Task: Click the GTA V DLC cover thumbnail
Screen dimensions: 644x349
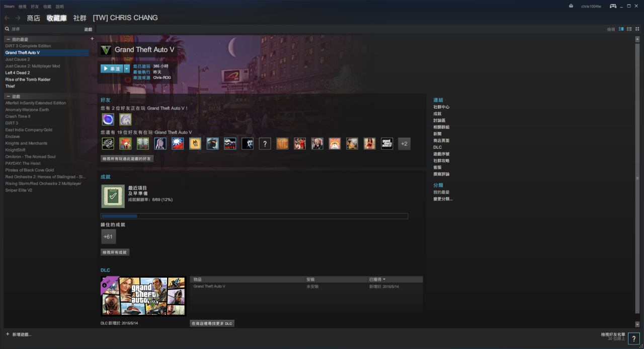Action: pyautogui.click(x=143, y=296)
